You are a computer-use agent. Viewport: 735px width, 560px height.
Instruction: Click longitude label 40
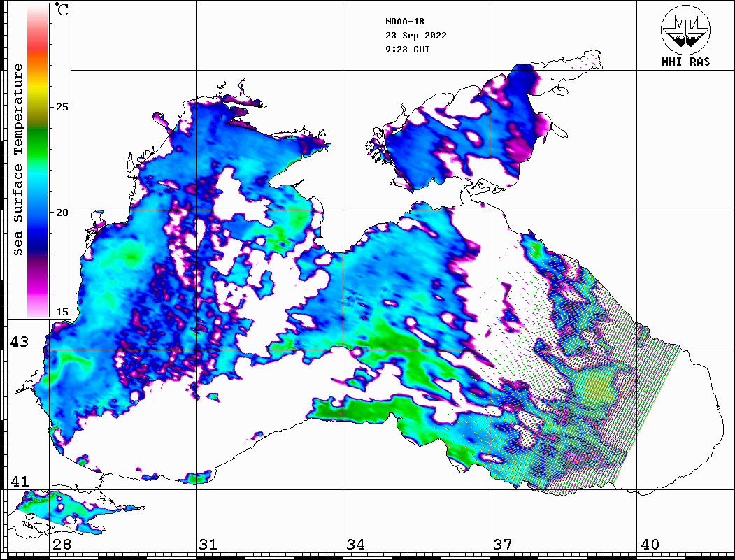coord(650,544)
